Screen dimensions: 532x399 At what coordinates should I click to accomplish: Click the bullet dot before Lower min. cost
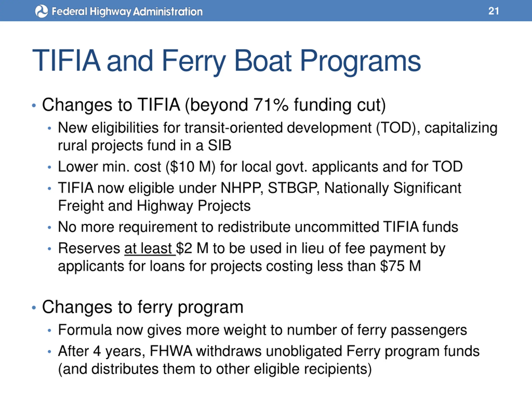[x=49, y=167]
